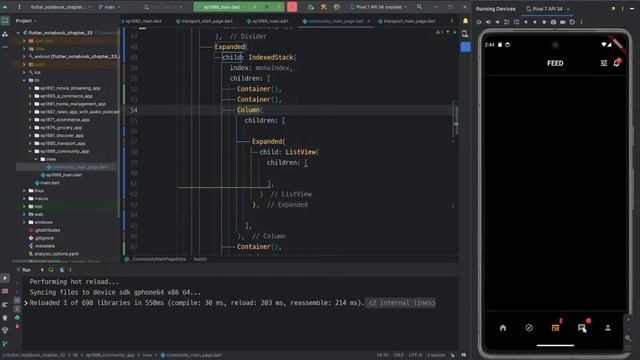The image size is (640, 360).
Task: Start screen recording in Running Devices toolbar
Action: pos(563,22)
